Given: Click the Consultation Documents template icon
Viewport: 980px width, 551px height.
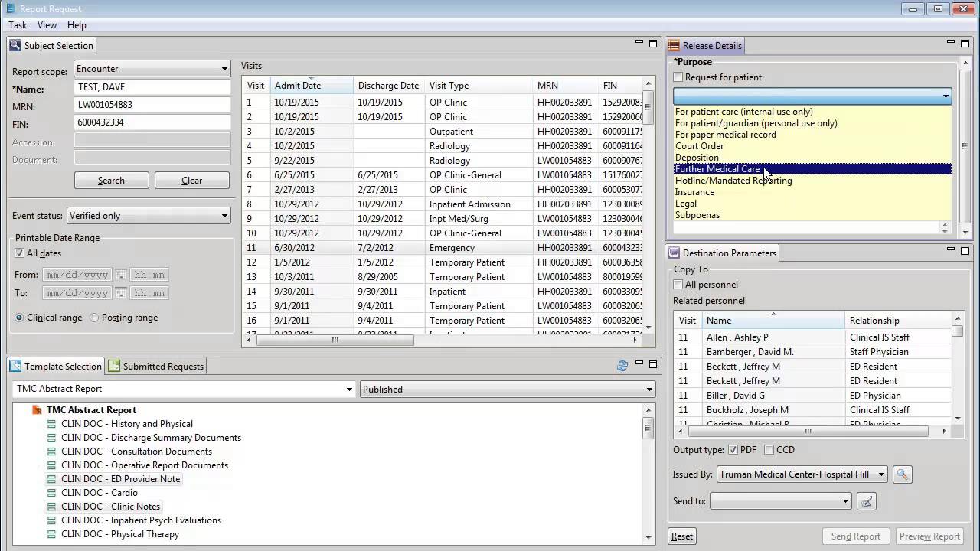Looking at the screenshot, I should point(51,452).
